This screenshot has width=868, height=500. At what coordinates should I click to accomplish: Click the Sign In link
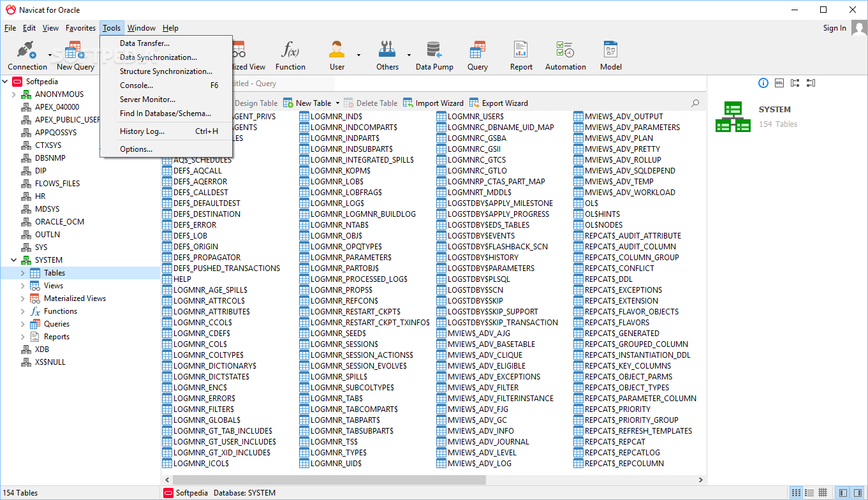coord(835,28)
